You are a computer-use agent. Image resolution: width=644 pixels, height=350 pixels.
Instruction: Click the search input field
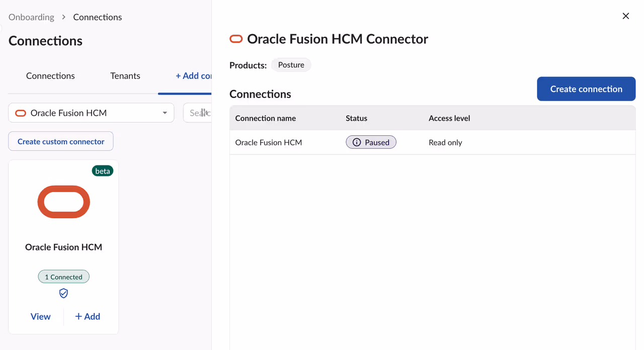(197, 113)
